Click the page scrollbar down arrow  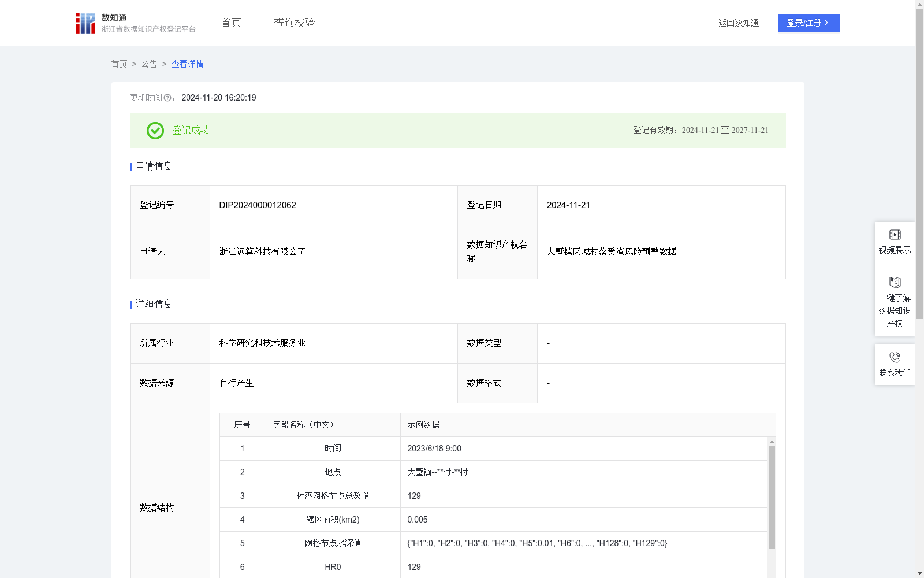[x=919, y=573]
